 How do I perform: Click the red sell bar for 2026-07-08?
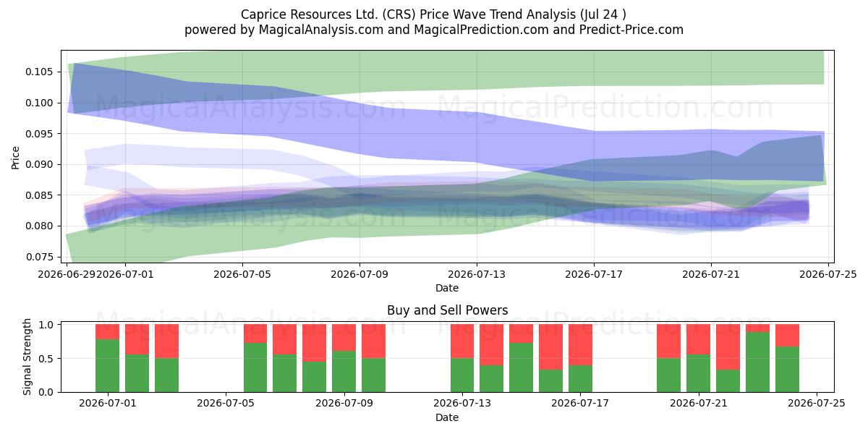click(315, 343)
